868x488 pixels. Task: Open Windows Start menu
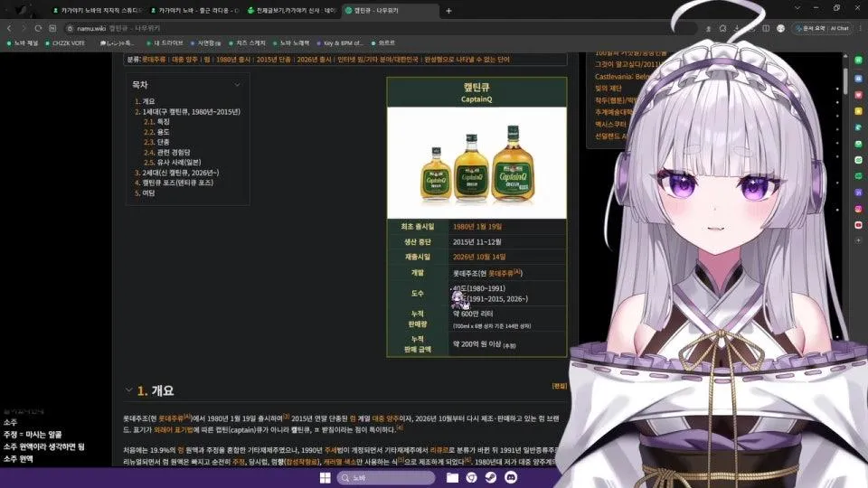(x=325, y=477)
